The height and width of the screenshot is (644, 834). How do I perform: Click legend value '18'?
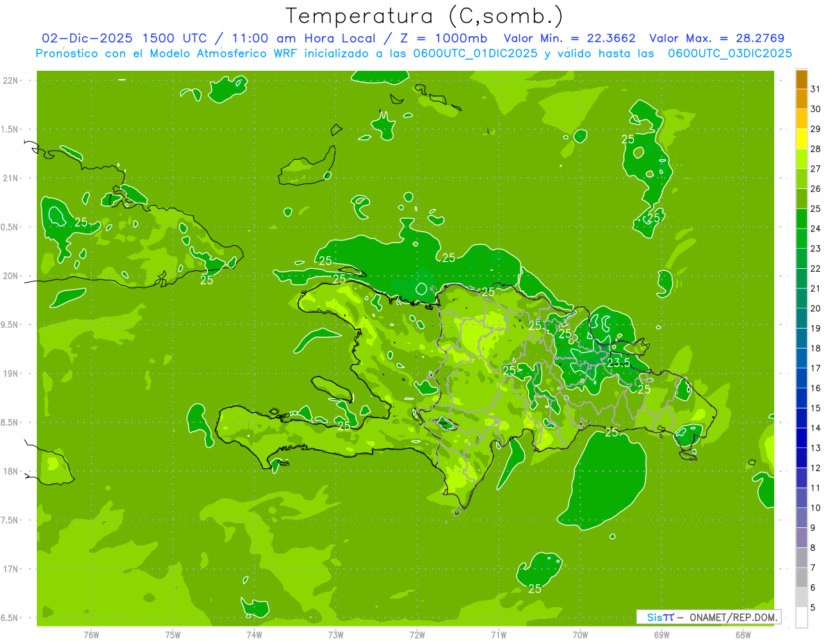pos(816,348)
